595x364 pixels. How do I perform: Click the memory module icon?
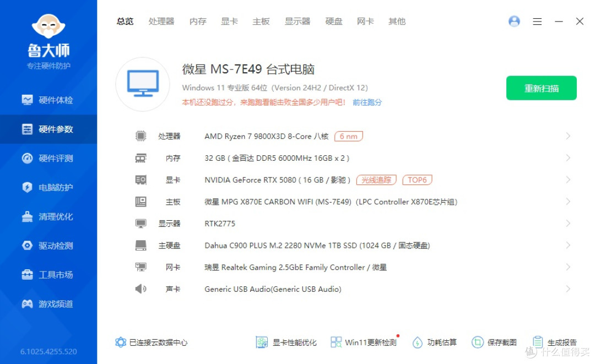[x=141, y=158]
